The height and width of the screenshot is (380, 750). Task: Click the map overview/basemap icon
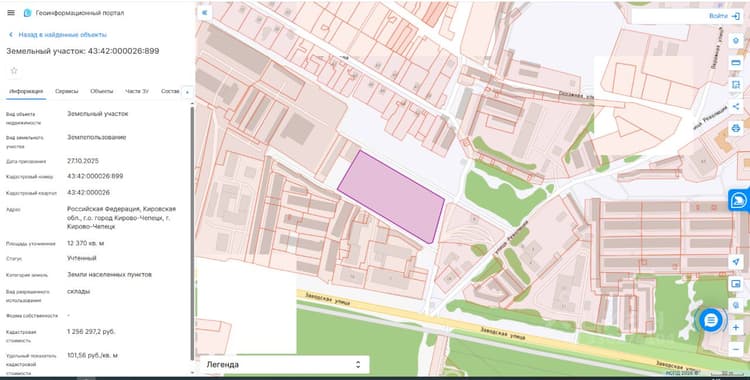(736, 284)
